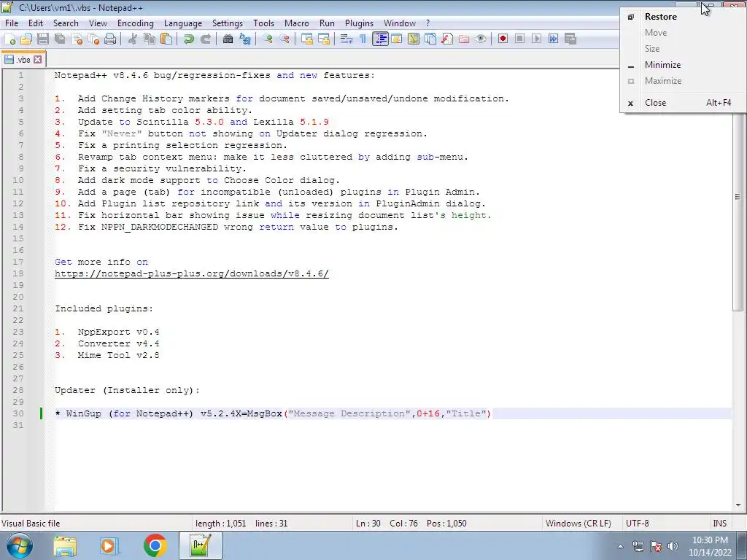747x560 pixels.
Task: Cut selection with the scissors icon
Action: 133,39
